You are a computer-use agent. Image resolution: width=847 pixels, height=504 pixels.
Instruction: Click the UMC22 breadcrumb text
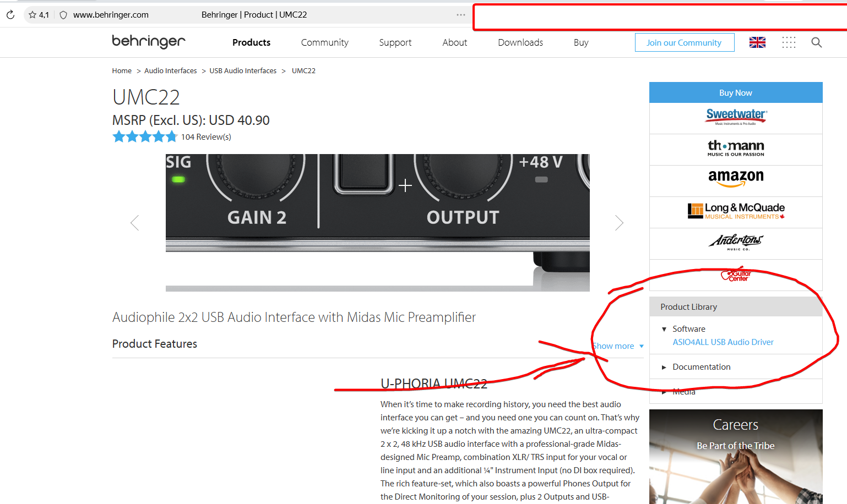click(x=303, y=70)
